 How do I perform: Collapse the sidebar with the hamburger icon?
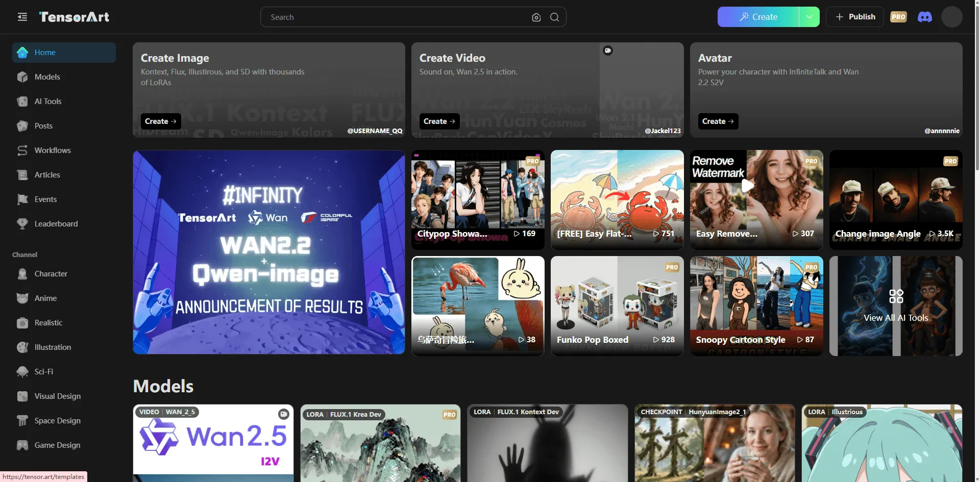[22, 17]
